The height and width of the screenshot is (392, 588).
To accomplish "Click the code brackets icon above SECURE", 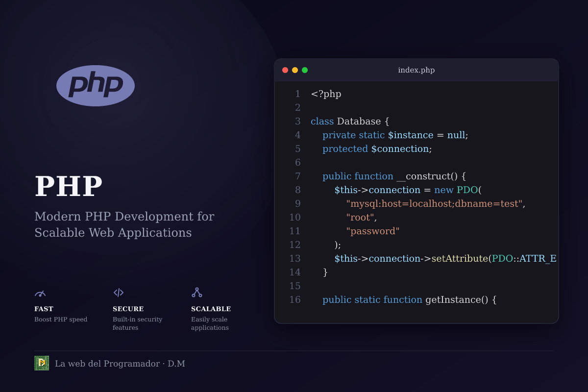I will [119, 293].
